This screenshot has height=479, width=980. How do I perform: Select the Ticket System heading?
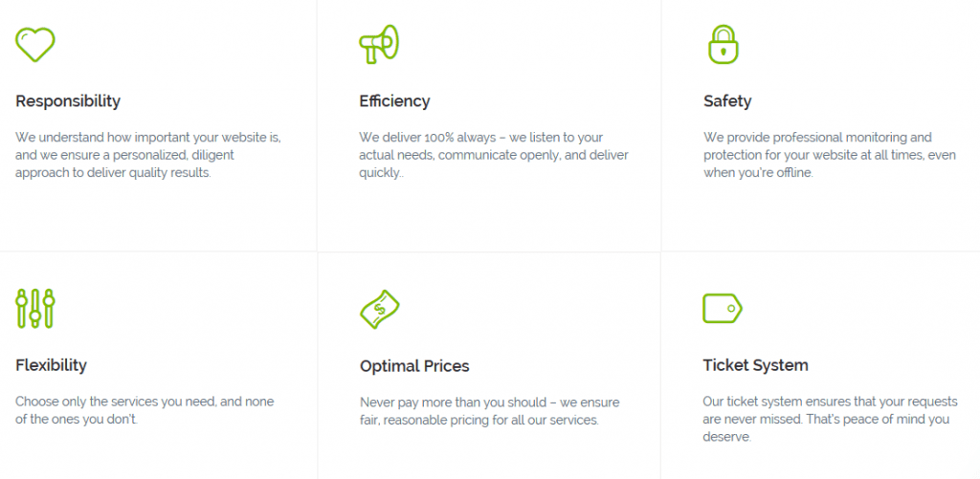tap(755, 365)
